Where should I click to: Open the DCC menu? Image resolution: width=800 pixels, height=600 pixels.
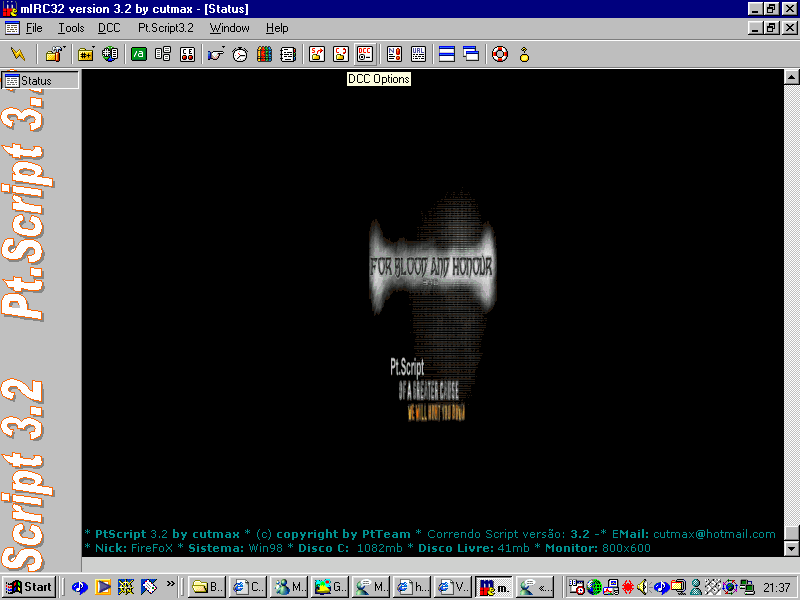click(109, 28)
